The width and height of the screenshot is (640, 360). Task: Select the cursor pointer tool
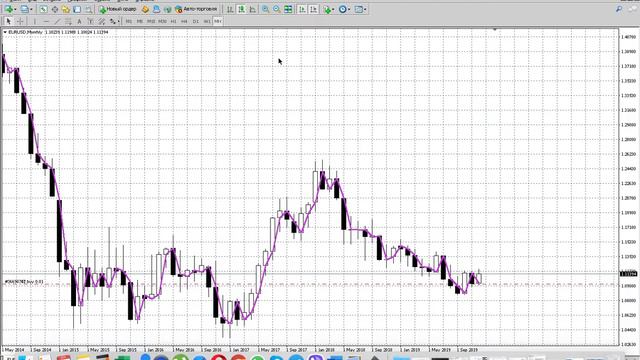8,21
